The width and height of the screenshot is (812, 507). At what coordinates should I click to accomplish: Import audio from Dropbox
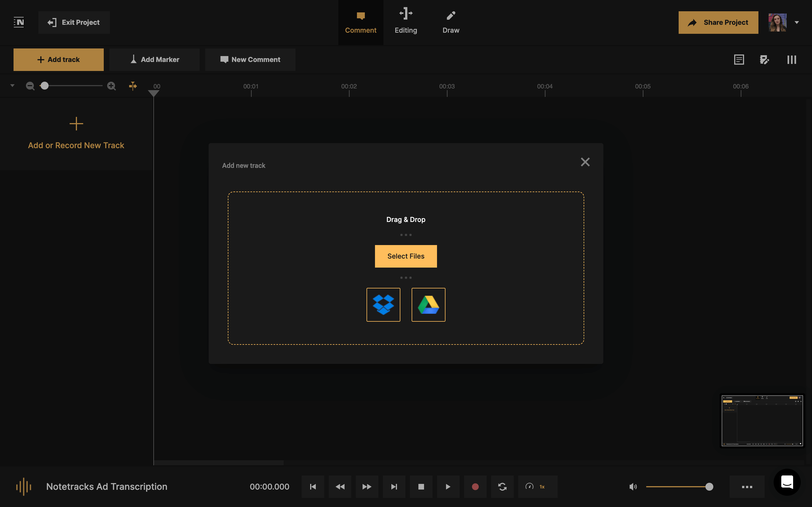tap(383, 304)
